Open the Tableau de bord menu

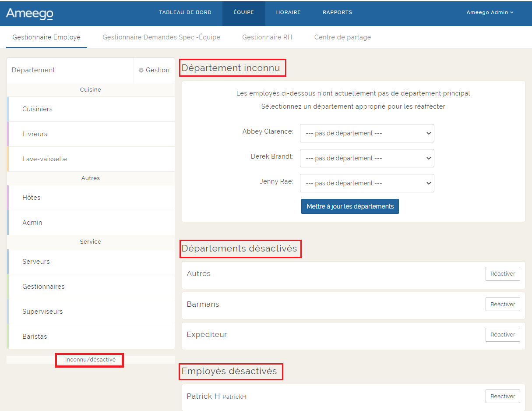[185, 12]
